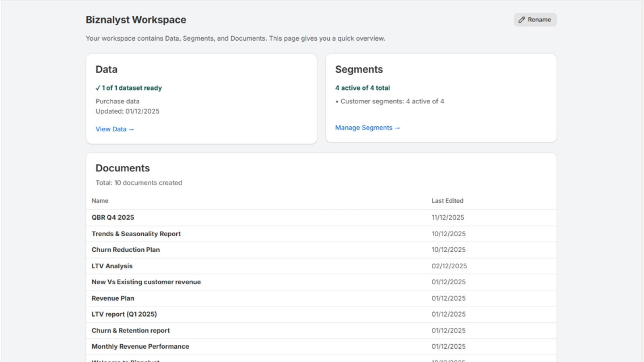Image resolution: width=644 pixels, height=362 pixels.
Task: Select the Churn & Retention report document
Action: pos(130,330)
